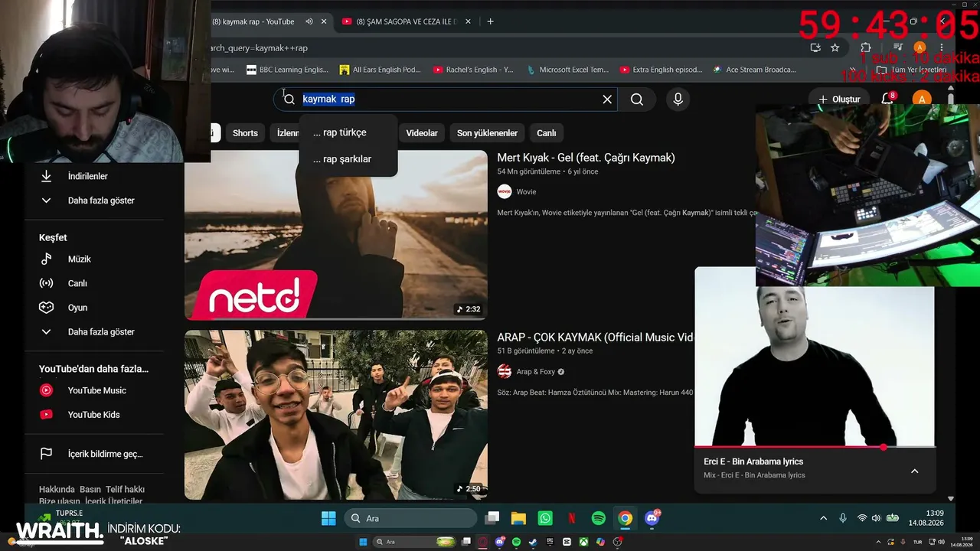Click the Chrome address bar URL

pyautogui.click(x=259, y=47)
